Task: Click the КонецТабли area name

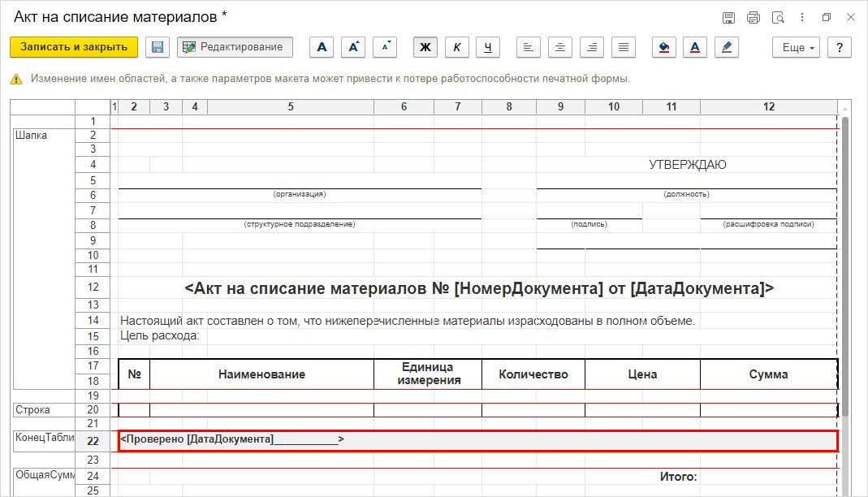Action: coord(45,437)
